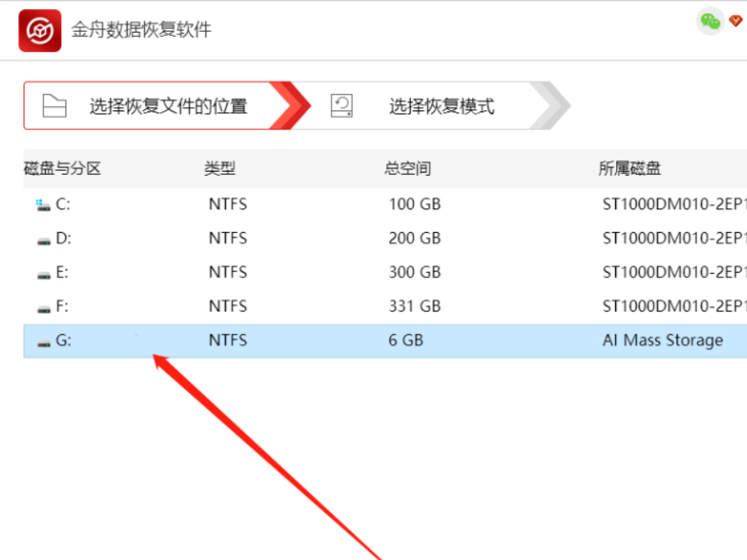Click ST1000DM010 disk name in F: row
The width and height of the screenshot is (747, 560).
pyautogui.click(x=674, y=307)
